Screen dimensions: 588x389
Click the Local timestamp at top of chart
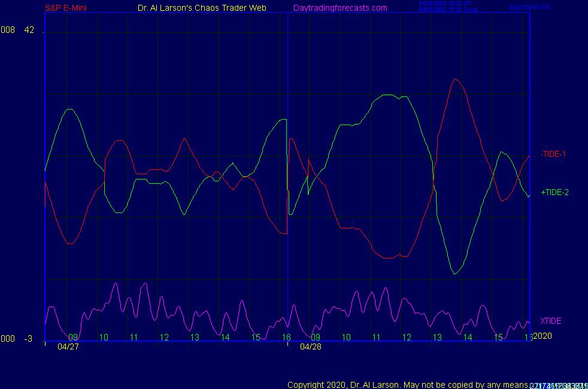[445, 10]
